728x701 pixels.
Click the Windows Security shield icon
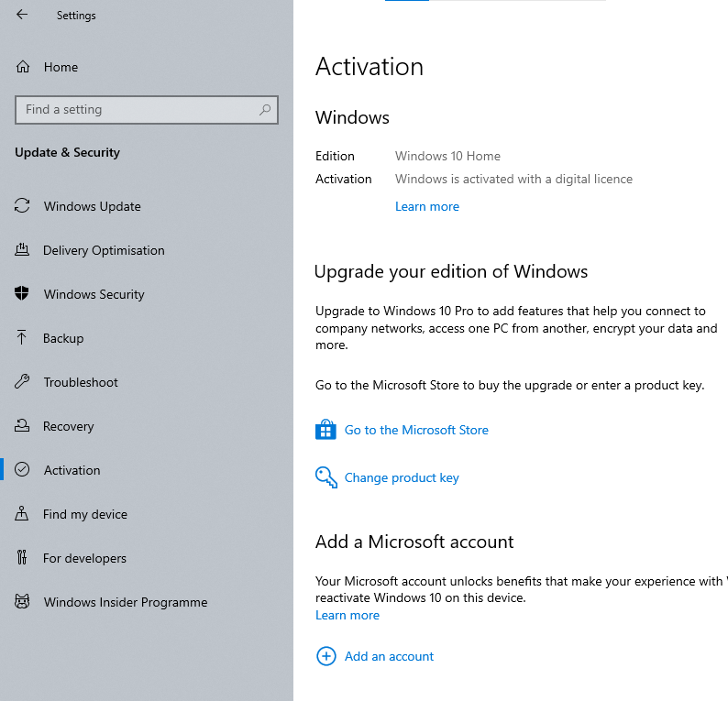[22, 293]
